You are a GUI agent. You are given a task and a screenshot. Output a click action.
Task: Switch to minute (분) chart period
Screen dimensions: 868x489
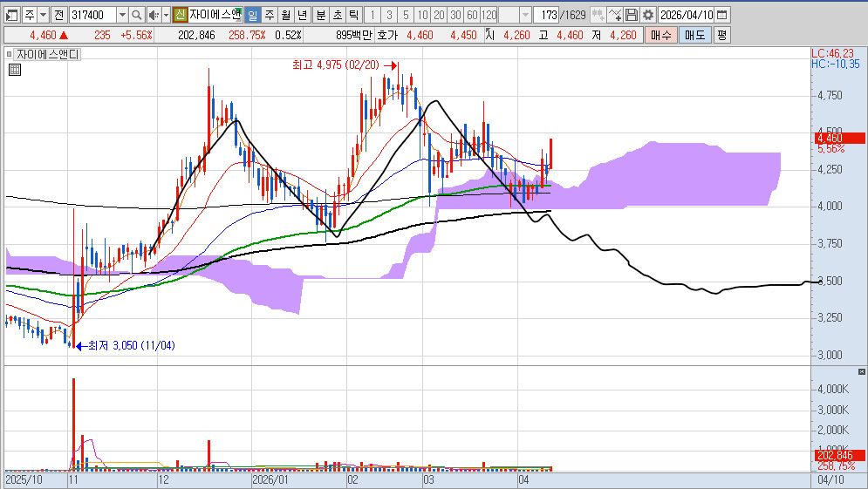pyautogui.click(x=319, y=15)
